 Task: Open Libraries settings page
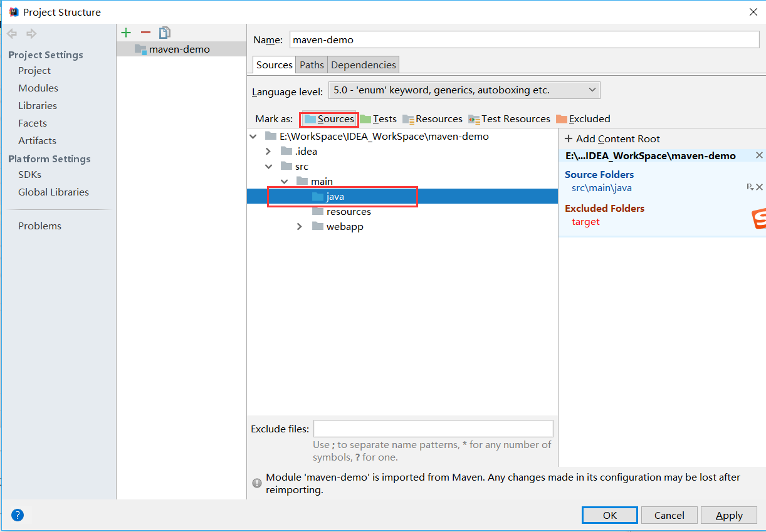38,106
